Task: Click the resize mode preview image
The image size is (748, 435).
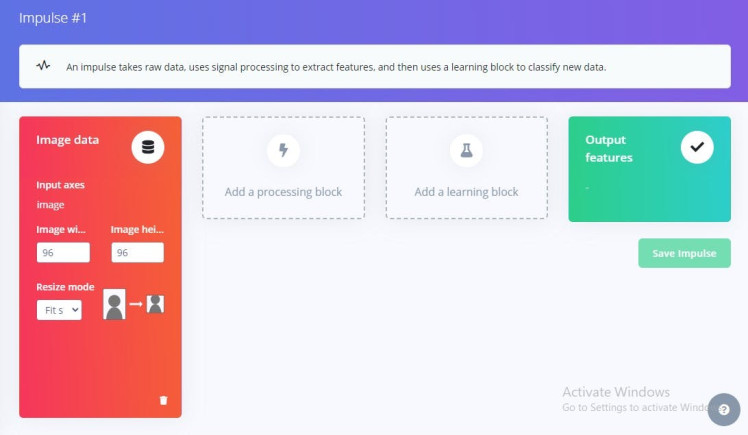Action: click(x=134, y=305)
